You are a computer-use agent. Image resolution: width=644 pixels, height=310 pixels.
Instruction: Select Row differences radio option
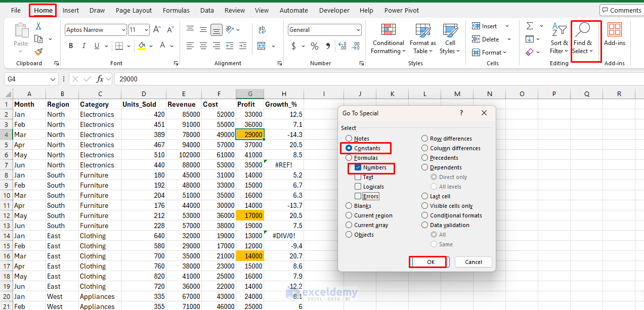[447, 139]
